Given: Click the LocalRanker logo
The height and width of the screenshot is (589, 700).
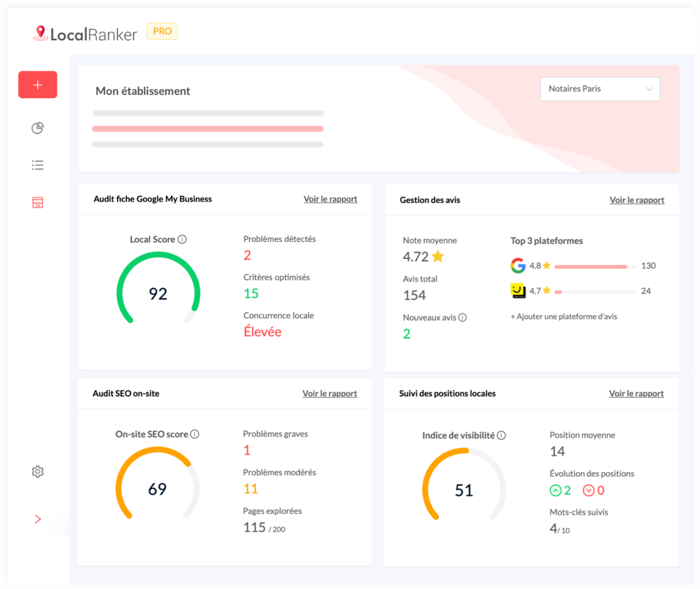Looking at the screenshot, I should click(85, 33).
